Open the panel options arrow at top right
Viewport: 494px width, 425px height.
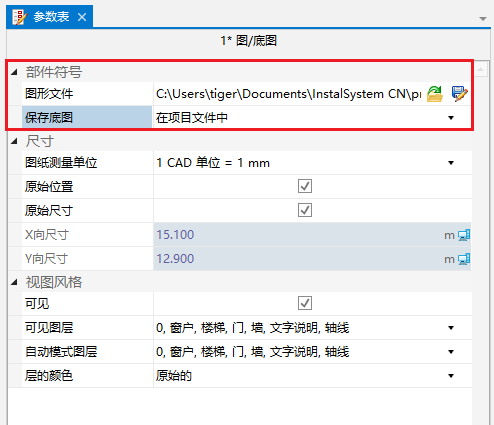[483, 19]
